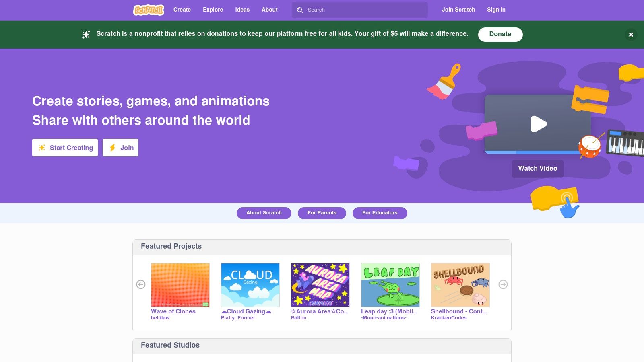Viewport: 644px width, 362px height.
Task: Open the Create menu item
Action: tap(182, 10)
